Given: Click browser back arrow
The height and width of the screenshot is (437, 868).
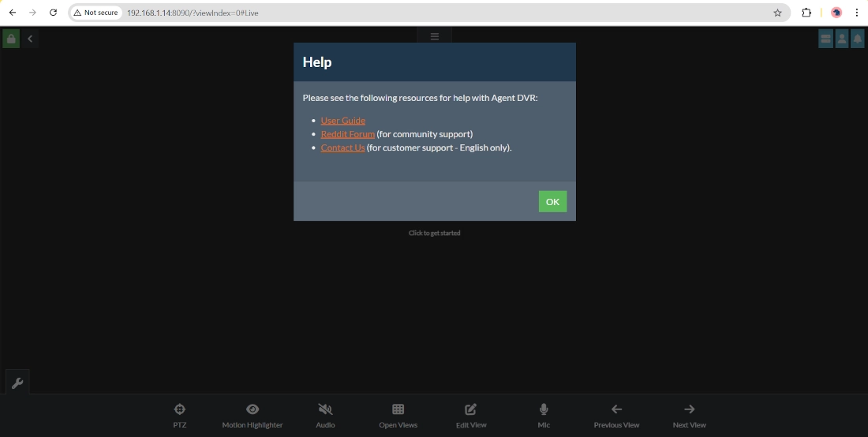Looking at the screenshot, I should point(12,13).
